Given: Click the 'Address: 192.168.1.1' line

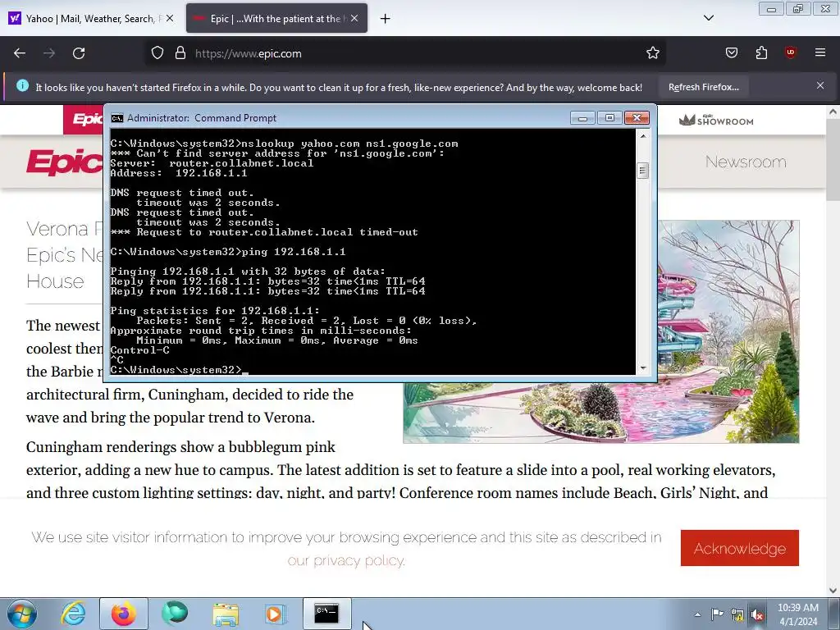Looking at the screenshot, I should (179, 173).
